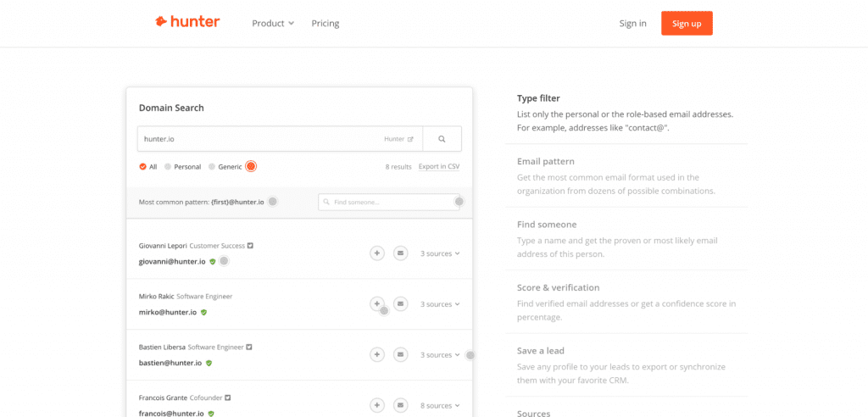The image size is (868, 417).
Task: Select the Save a lead feature
Action: (626, 365)
